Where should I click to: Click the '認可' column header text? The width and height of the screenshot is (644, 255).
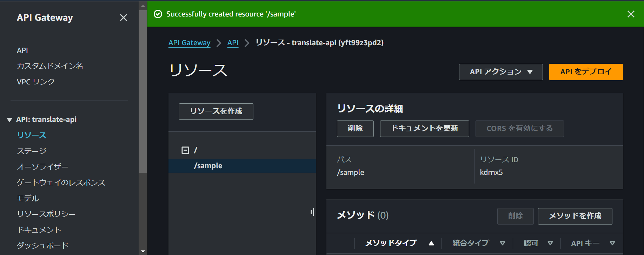(x=531, y=243)
